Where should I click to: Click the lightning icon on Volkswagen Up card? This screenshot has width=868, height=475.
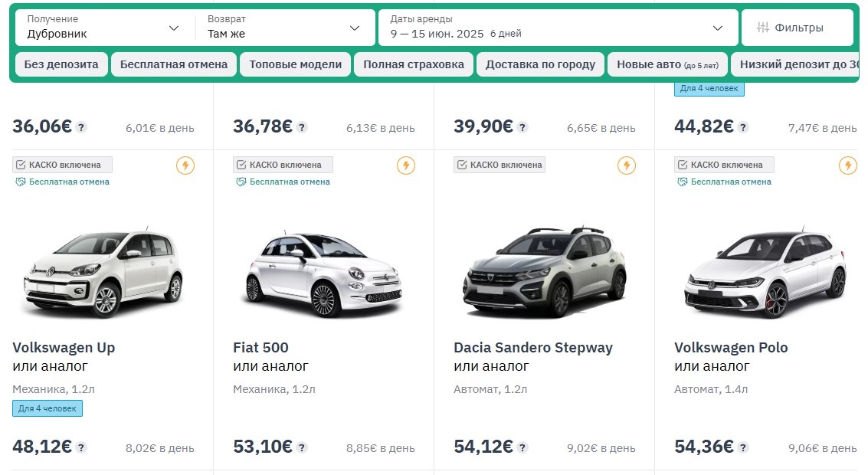(186, 164)
